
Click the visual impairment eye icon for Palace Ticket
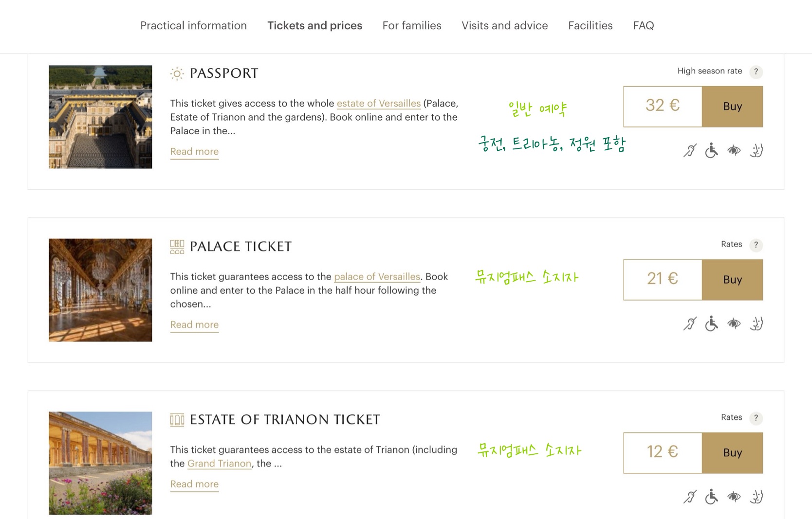pos(734,323)
